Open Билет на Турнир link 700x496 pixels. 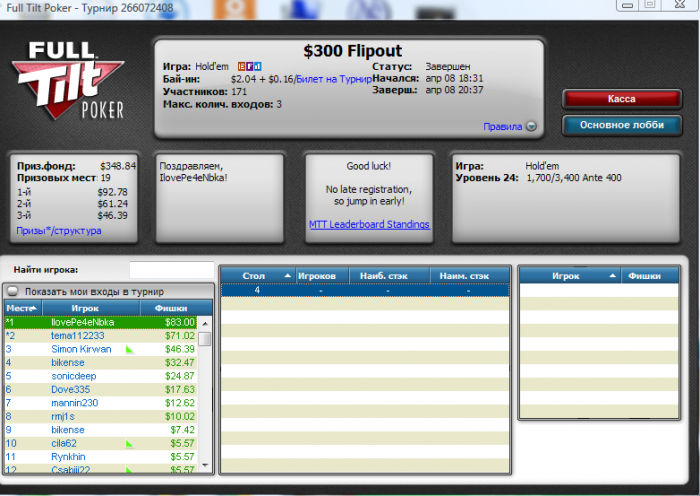coord(333,79)
